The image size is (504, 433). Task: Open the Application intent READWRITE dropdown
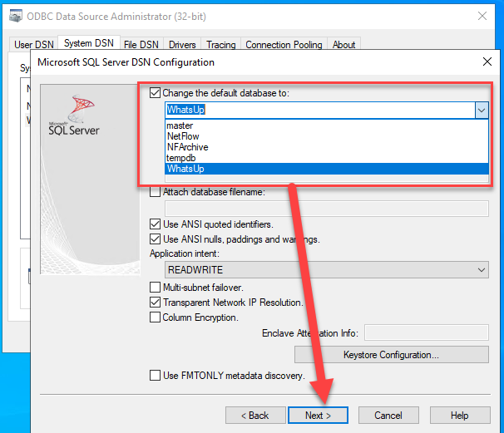point(327,270)
